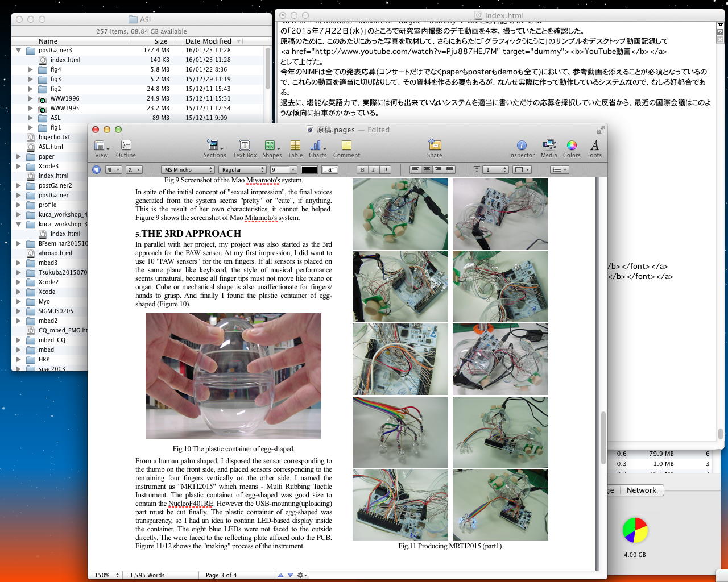Image resolution: width=728 pixels, height=582 pixels.
Task: Open the Colors palette
Action: click(x=572, y=149)
